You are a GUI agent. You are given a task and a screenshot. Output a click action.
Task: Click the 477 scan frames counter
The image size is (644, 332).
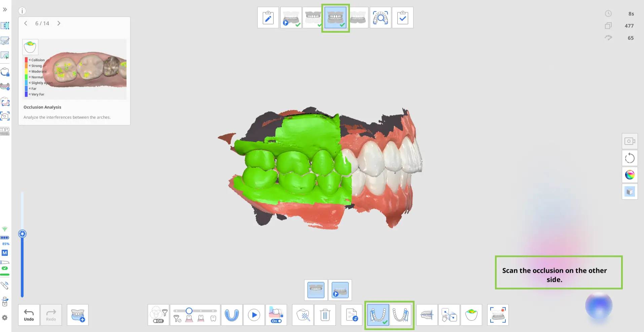coord(629,26)
